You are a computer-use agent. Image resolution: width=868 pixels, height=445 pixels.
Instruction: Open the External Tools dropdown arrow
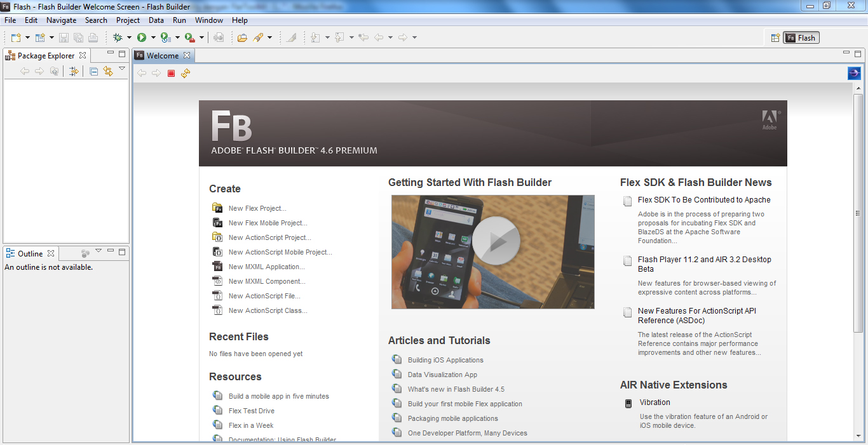[201, 38]
